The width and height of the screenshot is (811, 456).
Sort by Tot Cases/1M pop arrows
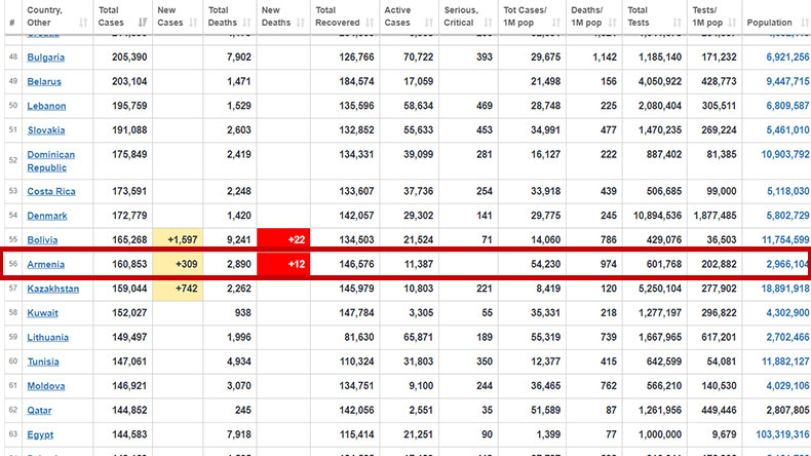tap(557, 23)
